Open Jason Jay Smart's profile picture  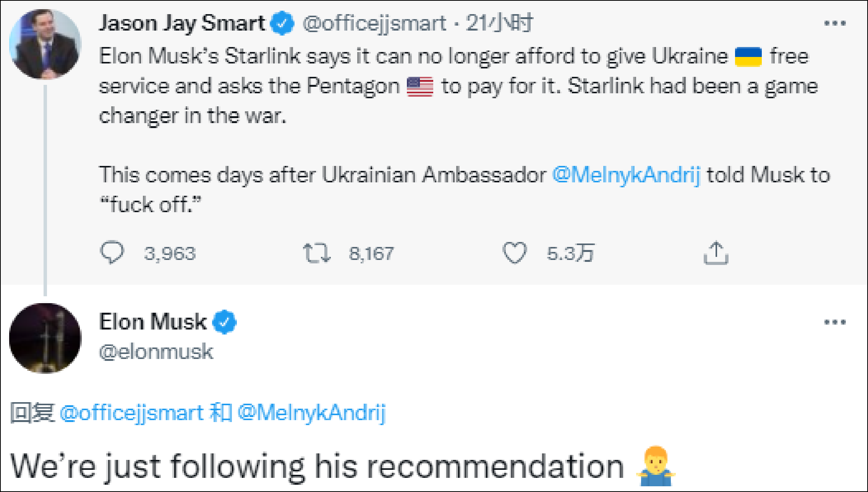45,44
